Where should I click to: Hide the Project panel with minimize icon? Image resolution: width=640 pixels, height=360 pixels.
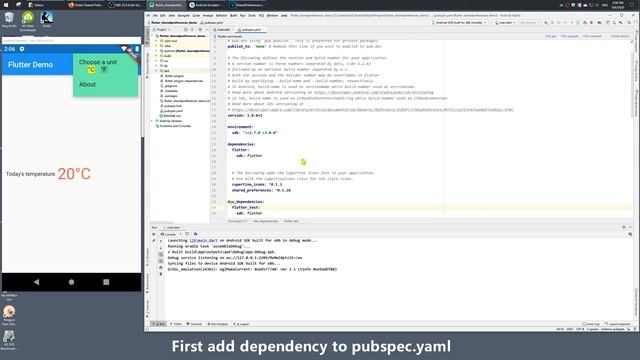(x=207, y=30)
